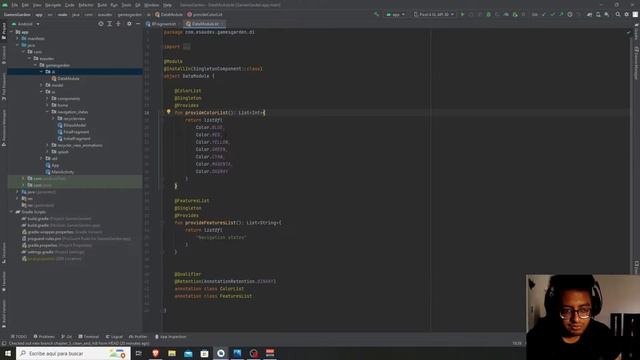Open Windows Start menu
The image size is (640, 360).
pyautogui.click(x=8, y=353)
